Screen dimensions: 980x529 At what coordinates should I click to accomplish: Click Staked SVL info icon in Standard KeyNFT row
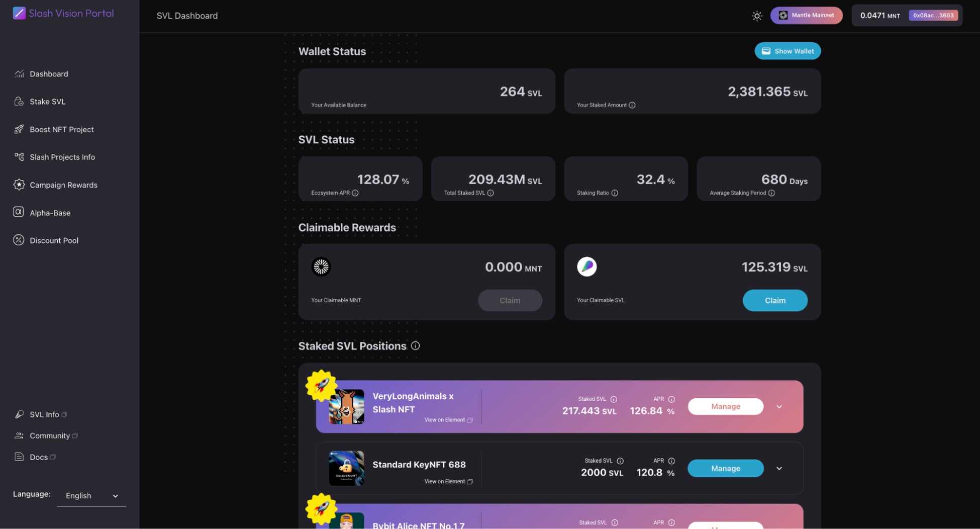(620, 461)
